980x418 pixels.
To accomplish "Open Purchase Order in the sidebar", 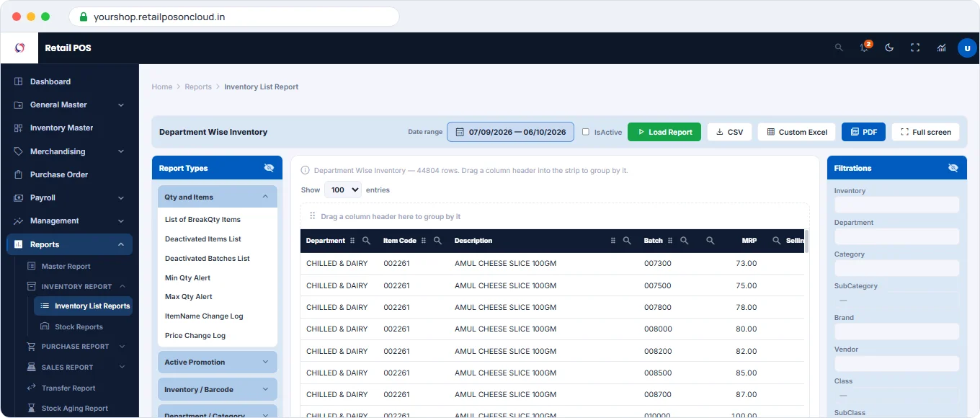I will click(70, 174).
